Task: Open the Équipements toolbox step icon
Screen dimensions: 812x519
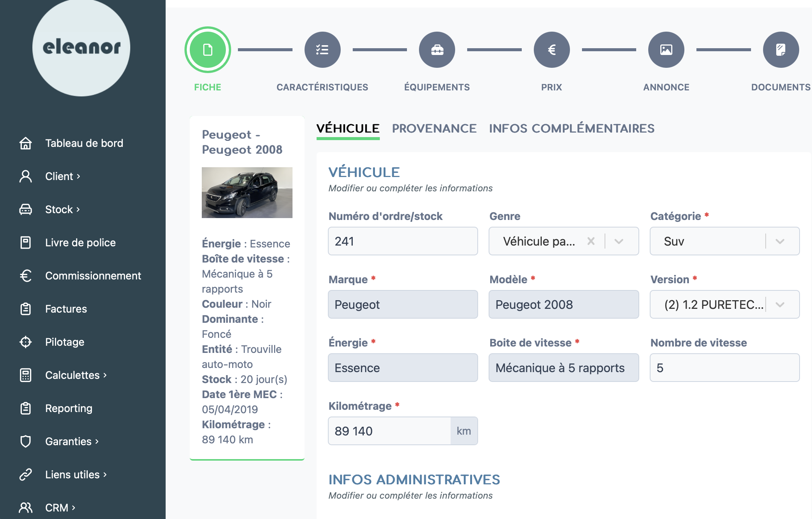Action: pyautogui.click(x=437, y=50)
